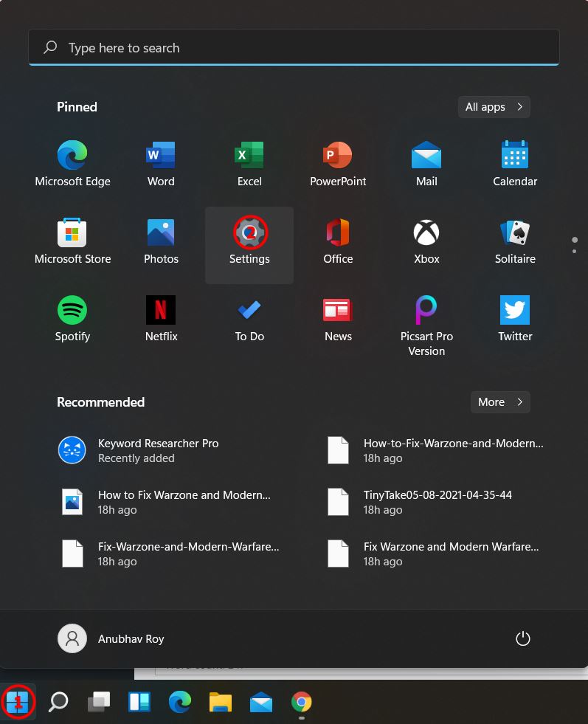Screen dimensions: 588x724
Task: Click the search box at top
Action: tap(294, 47)
